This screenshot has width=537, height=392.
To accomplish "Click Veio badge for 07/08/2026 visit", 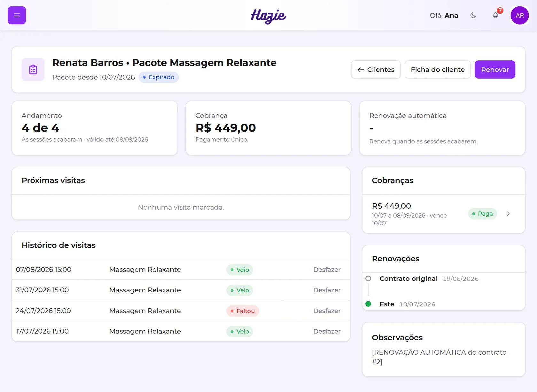I will [240, 270].
